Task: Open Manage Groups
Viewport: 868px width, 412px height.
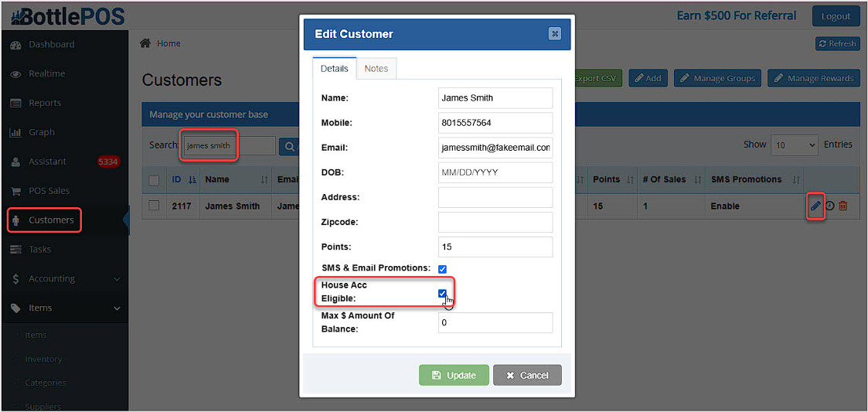Action: click(x=717, y=78)
